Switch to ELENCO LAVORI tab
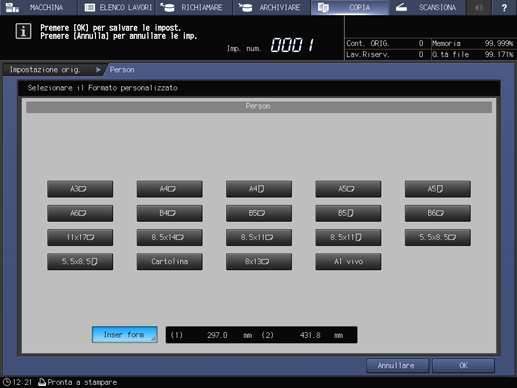The height and width of the screenshot is (388, 517). coord(116,7)
